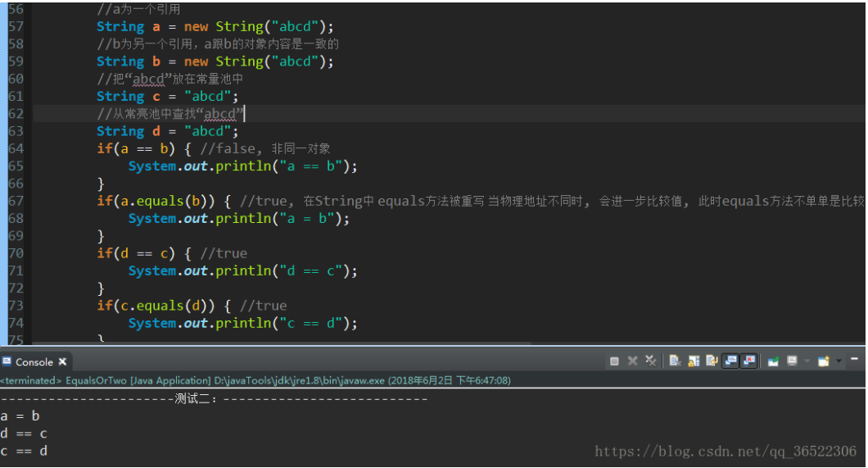Open the Open Console dropdown arrow
This screenshot has width=868, height=468.
(839, 361)
